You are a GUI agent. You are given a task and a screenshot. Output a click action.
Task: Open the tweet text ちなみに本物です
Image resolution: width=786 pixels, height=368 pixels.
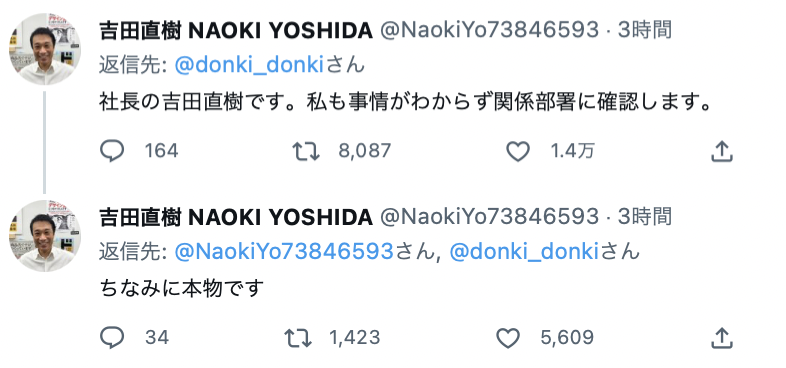[x=181, y=288]
